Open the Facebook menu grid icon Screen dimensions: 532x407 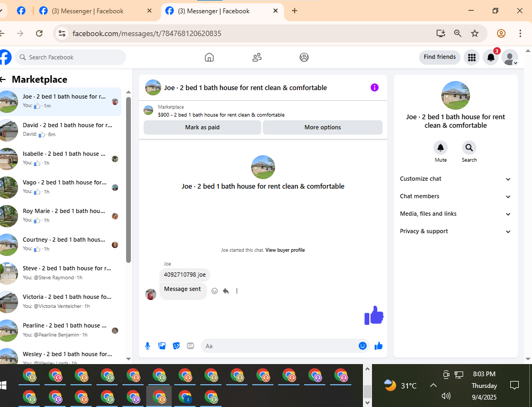point(472,57)
